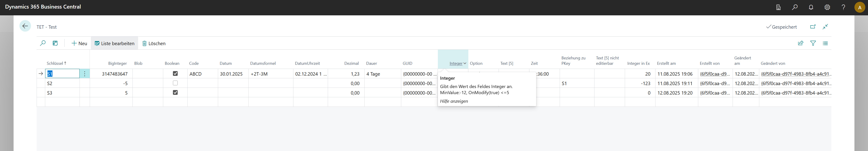Click the Neu button
The width and height of the screenshot is (868, 151).
pyautogui.click(x=79, y=43)
